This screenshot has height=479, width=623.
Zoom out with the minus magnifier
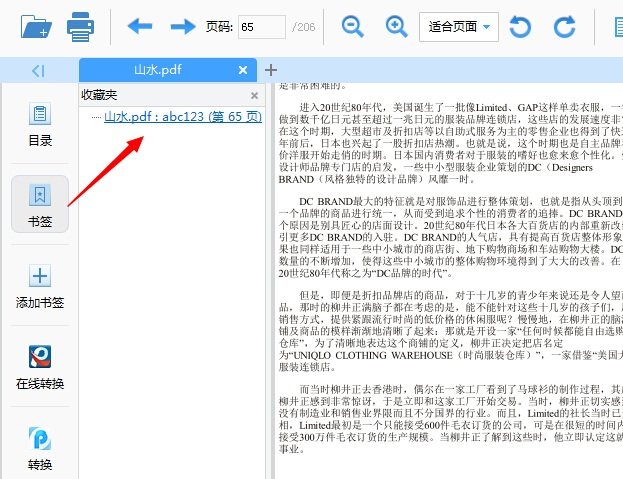pos(352,27)
